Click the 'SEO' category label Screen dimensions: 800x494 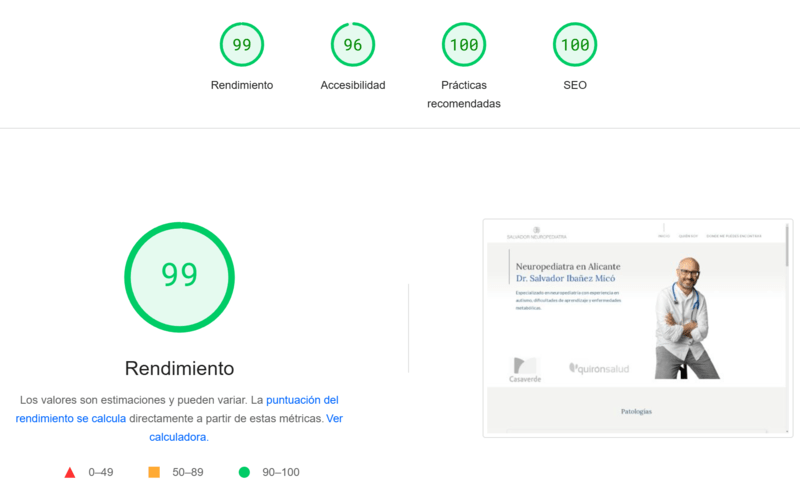click(575, 85)
